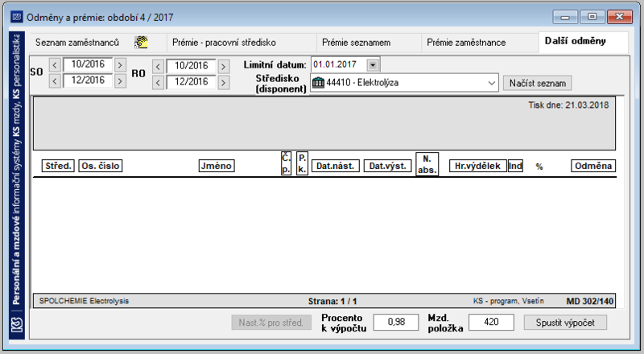This screenshot has height=354, width=644.
Task: Increase SO end period 12/2016
Action: coord(120,80)
